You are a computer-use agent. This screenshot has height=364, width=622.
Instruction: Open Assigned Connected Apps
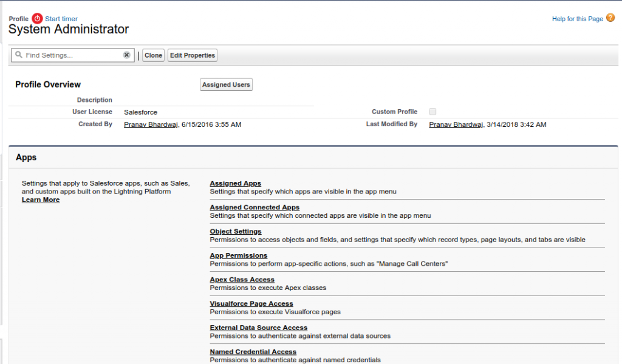255,207
